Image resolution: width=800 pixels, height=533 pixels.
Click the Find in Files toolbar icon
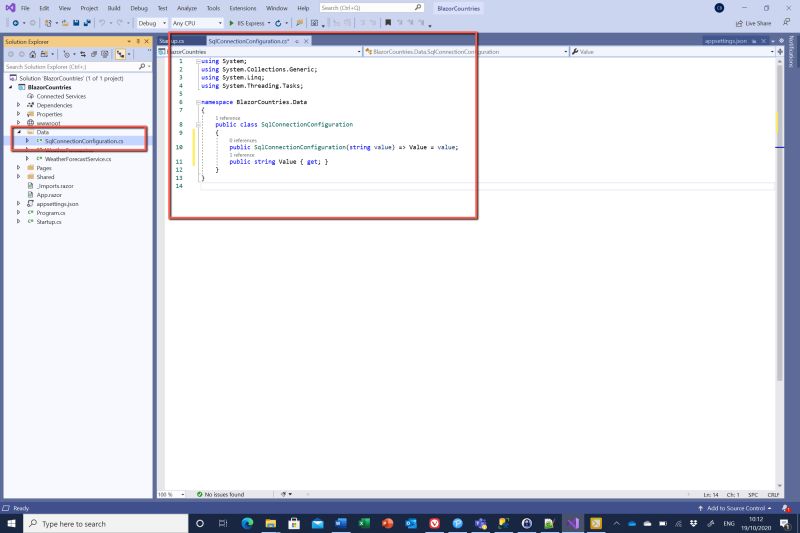(x=299, y=23)
